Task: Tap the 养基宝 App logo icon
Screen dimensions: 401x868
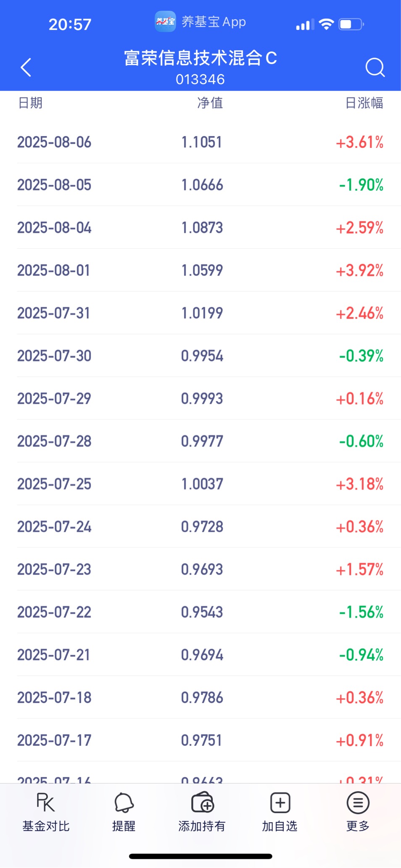Action: pos(165,21)
